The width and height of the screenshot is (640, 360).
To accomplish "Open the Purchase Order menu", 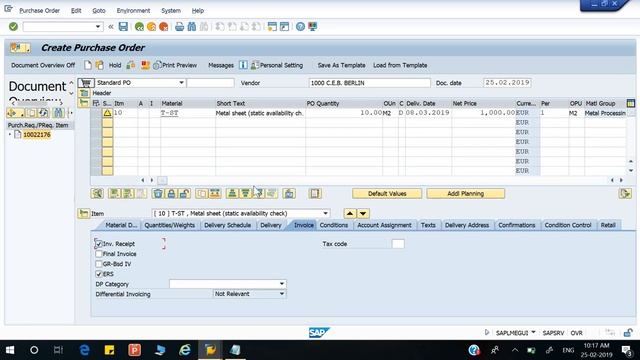I will (x=40, y=11).
